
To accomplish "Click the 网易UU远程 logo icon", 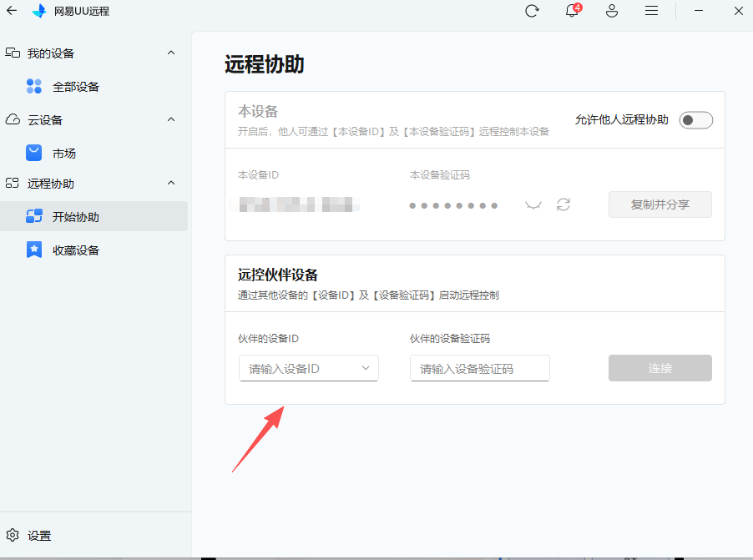I will coord(39,11).
